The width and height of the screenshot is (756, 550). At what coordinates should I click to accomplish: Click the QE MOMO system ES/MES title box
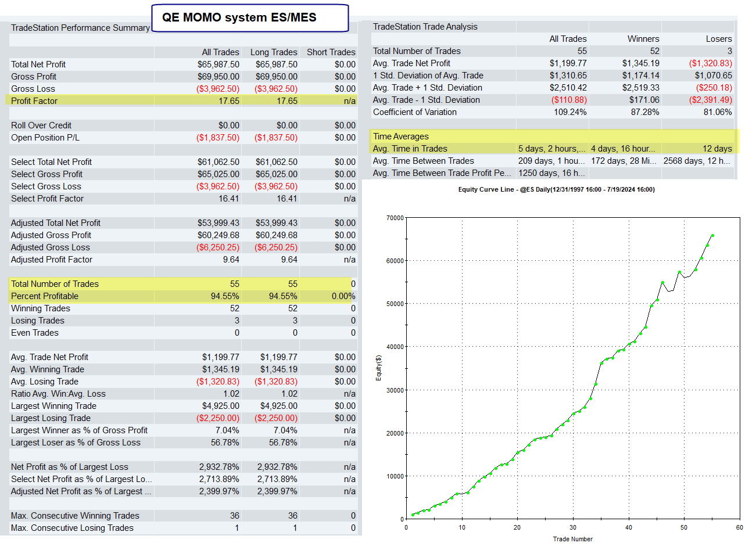click(x=250, y=17)
